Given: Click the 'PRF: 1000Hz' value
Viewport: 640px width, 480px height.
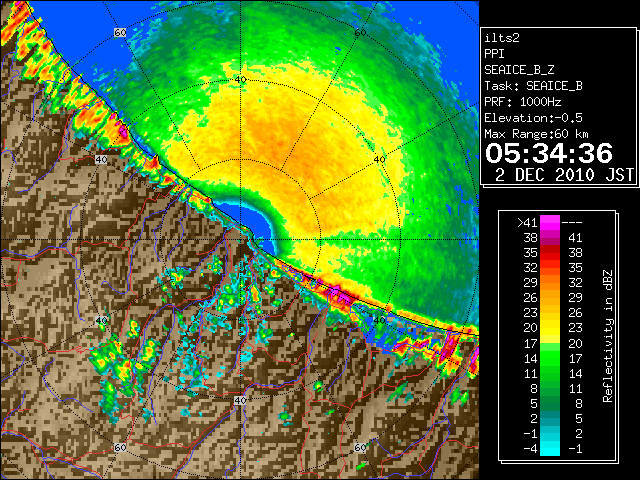Looking at the screenshot, I should 523,102.
